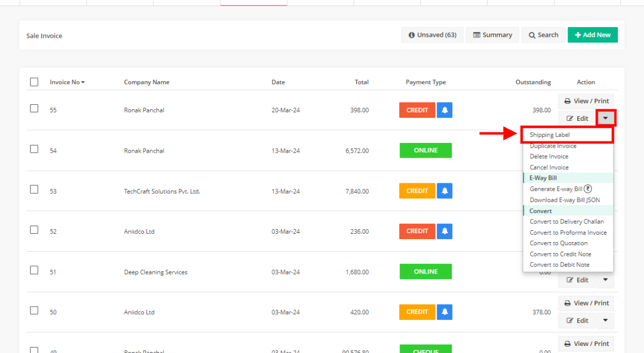Add New sale invoice
Image resolution: width=644 pixels, height=353 pixels.
click(x=592, y=35)
